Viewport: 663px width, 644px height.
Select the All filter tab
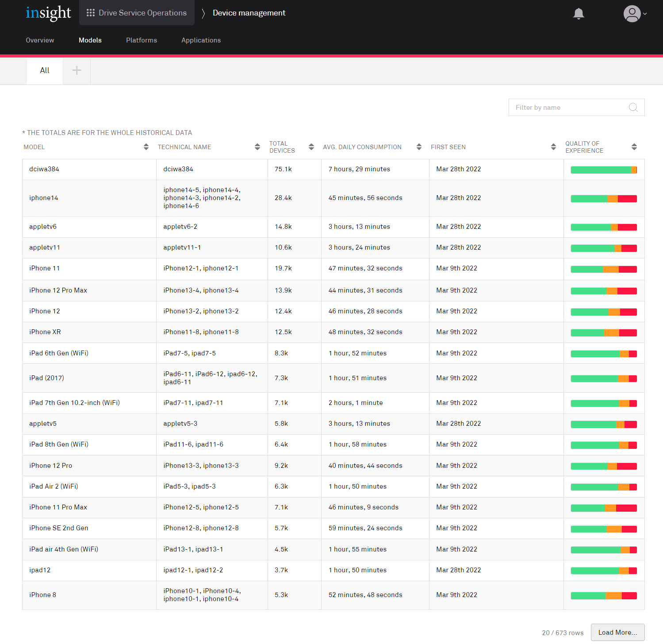(45, 70)
